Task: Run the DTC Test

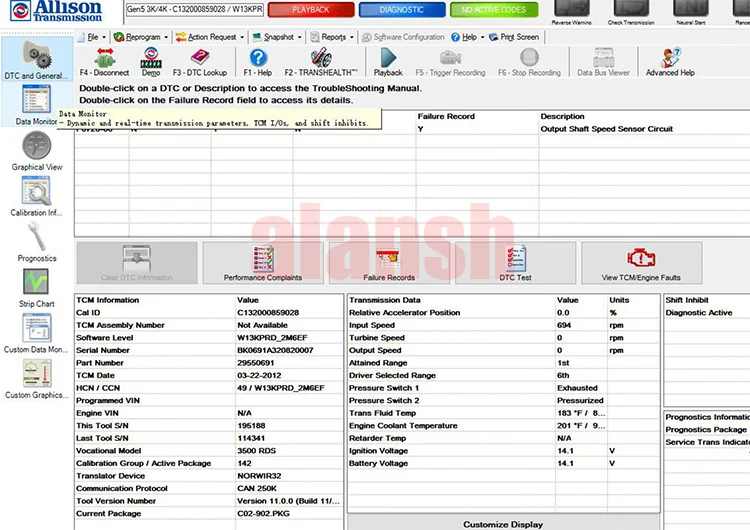Action: pos(515,263)
